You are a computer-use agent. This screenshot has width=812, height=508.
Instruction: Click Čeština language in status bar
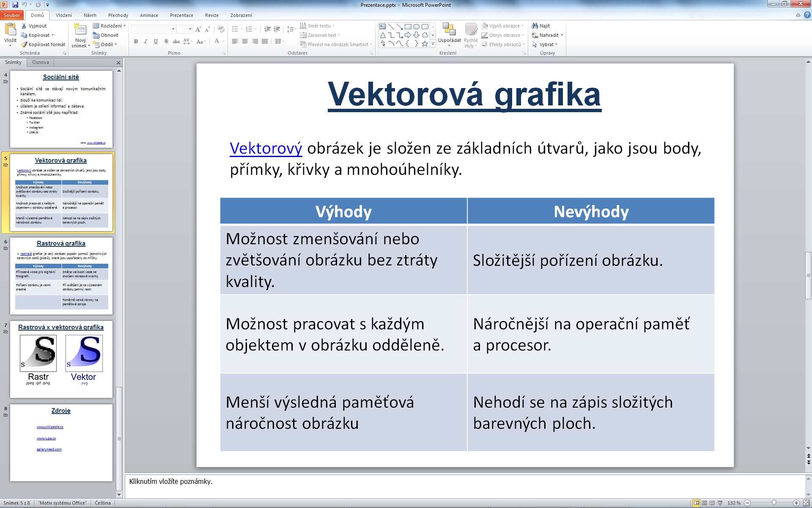pyautogui.click(x=103, y=503)
